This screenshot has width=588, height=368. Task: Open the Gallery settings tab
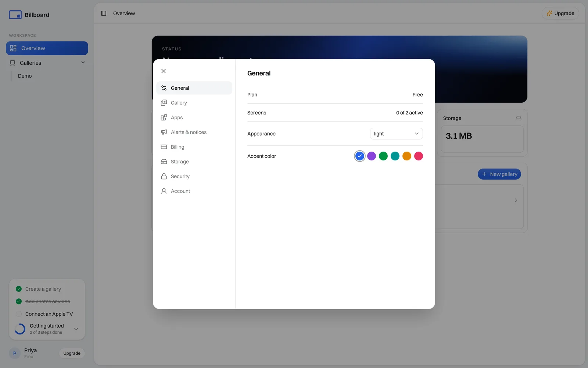pos(194,103)
